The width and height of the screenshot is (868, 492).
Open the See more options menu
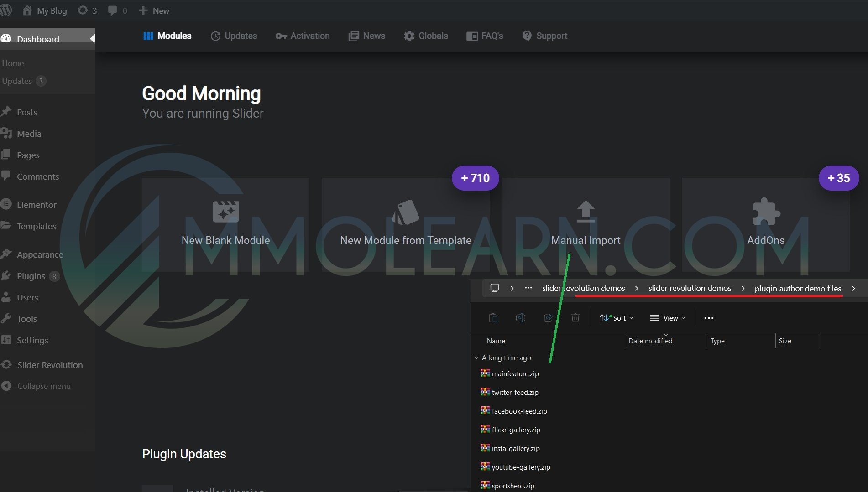(x=709, y=318)
